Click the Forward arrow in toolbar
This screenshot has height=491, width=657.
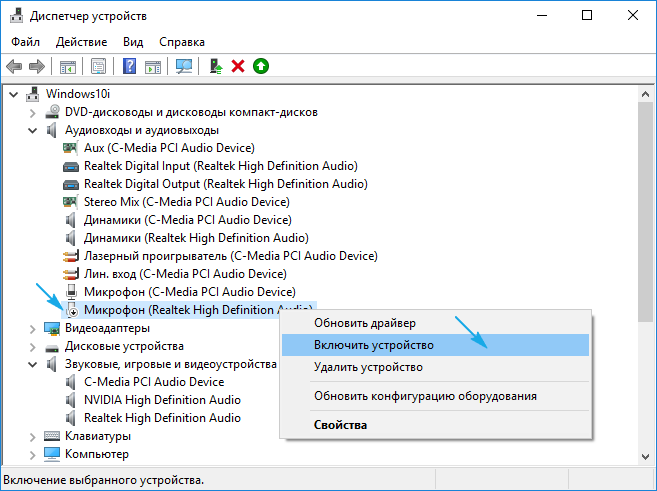pyautogui.click(x=37, y=66)
